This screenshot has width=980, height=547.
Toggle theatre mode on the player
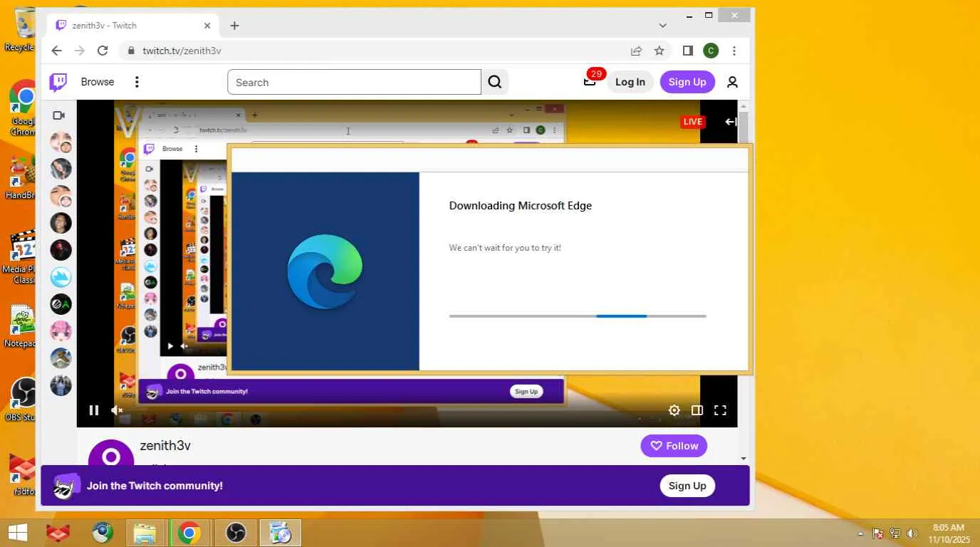coord(697,410)
